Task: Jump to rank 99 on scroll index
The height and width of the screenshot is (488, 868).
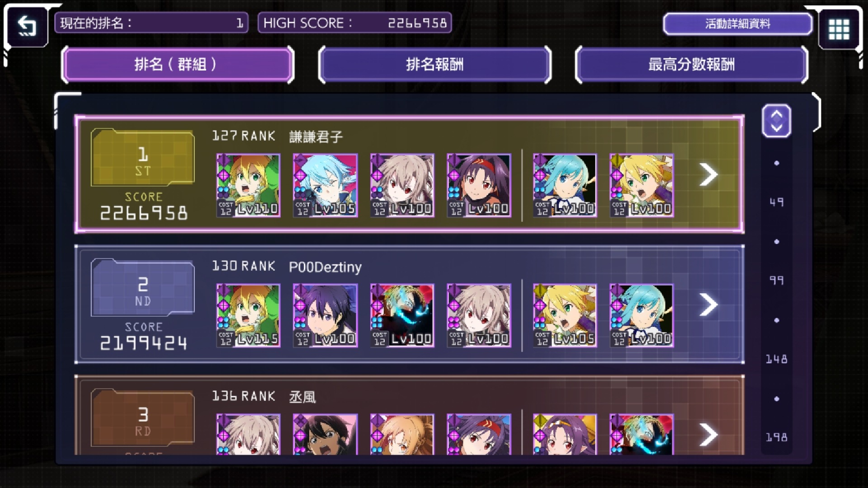Action: tap(776, 281)
